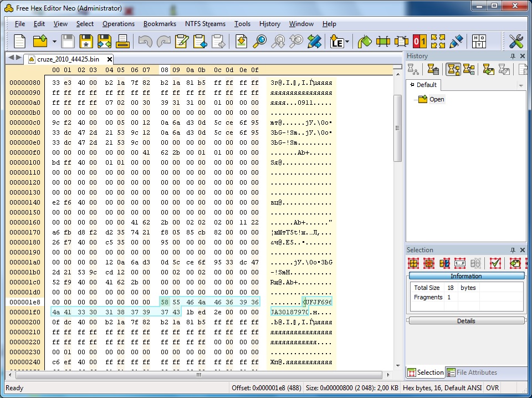532x398 pixels.
Task: Toggle the history tree view hourglass button
Action: pyautogui.click(x=454, y=69)
